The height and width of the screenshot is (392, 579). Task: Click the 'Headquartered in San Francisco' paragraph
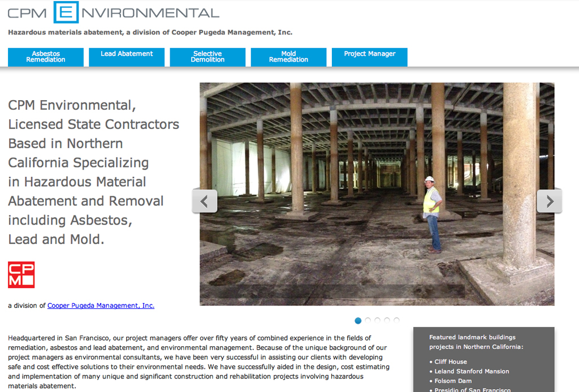click(198, 362)
